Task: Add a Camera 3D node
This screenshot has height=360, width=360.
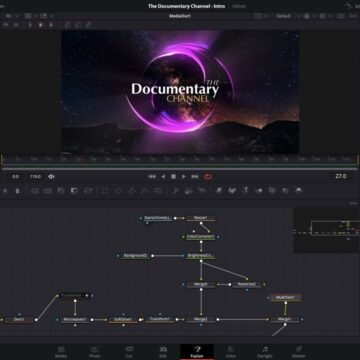Action: tap(272, 190)
